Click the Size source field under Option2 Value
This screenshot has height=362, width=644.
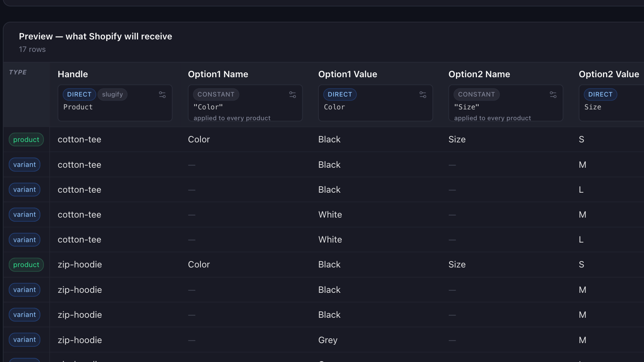tap(593, 107)
